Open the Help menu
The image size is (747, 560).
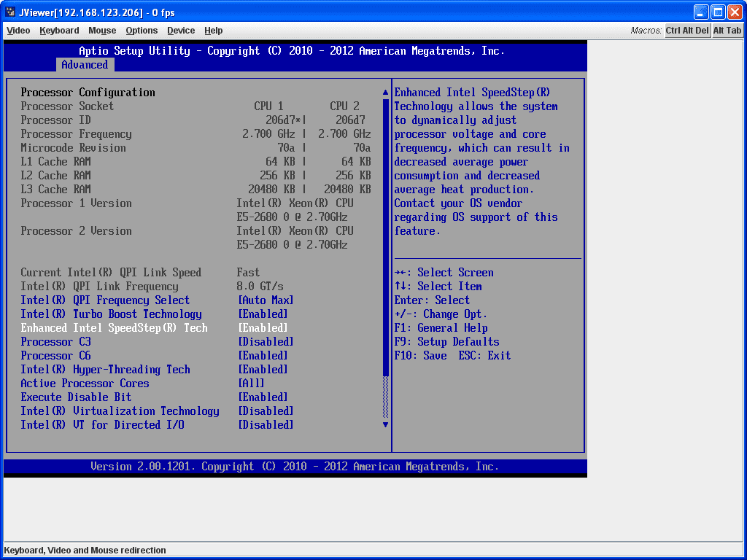click(x=214, y=31)
